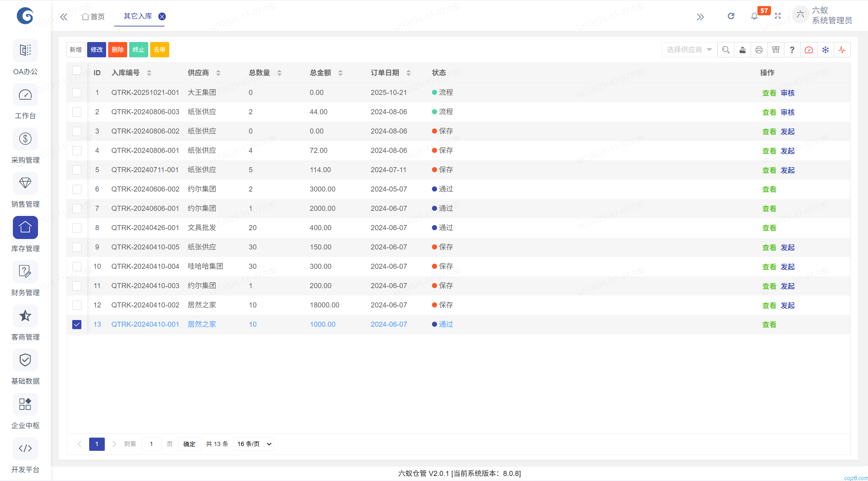Uncheck the row 13 checkbox
868x481 pixels.
(x=77, y=324)
